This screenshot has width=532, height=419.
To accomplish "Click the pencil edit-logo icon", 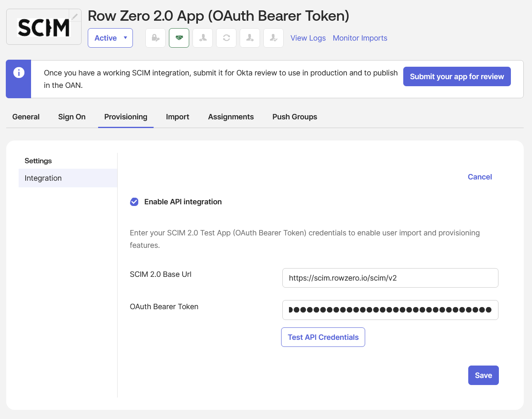I will 75,17.
